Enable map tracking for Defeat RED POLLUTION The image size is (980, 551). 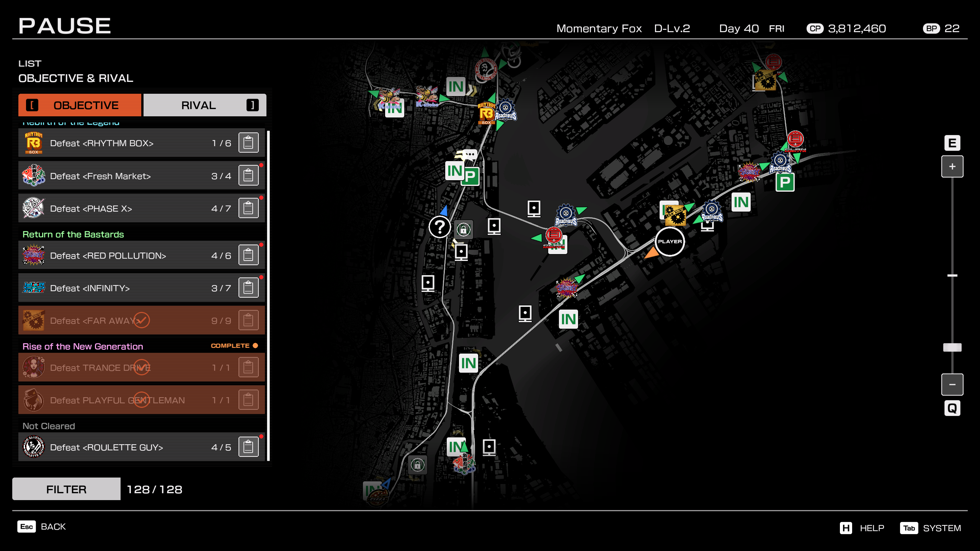tap(249, 255)
